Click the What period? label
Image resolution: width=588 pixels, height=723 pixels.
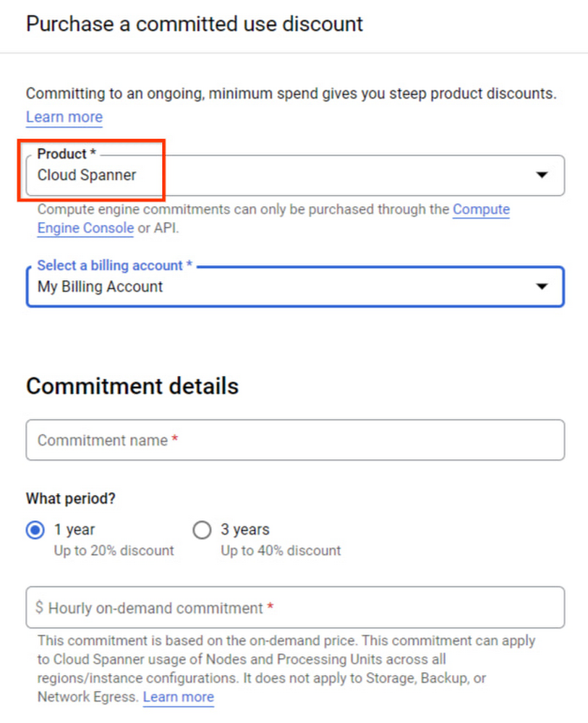pyautogui.click(x=71, y=499)
